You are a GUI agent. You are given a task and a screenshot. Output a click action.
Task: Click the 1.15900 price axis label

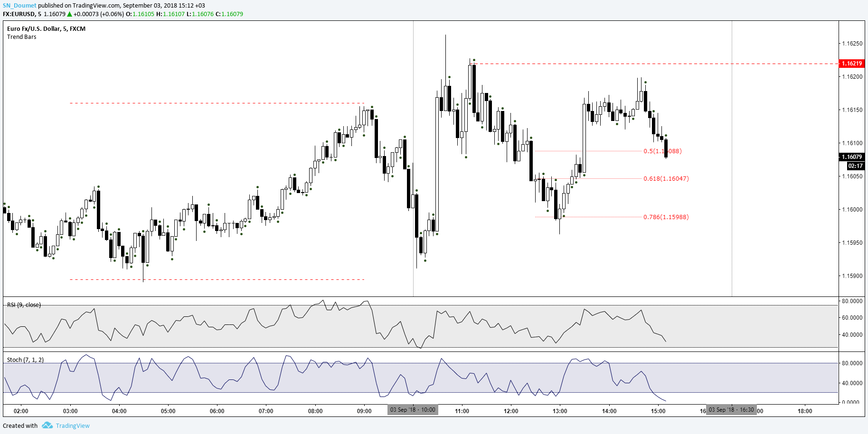tap(852, 276)
